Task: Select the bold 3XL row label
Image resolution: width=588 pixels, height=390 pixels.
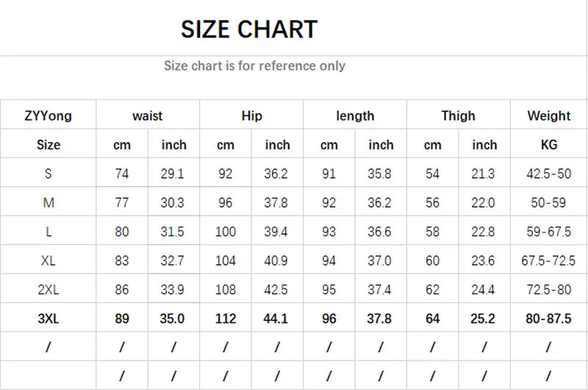Action: (49, 319)
